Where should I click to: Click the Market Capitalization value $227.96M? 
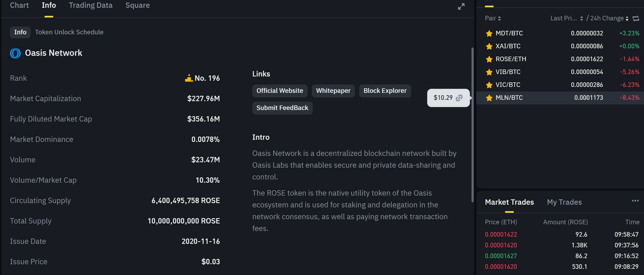point(203,98)
